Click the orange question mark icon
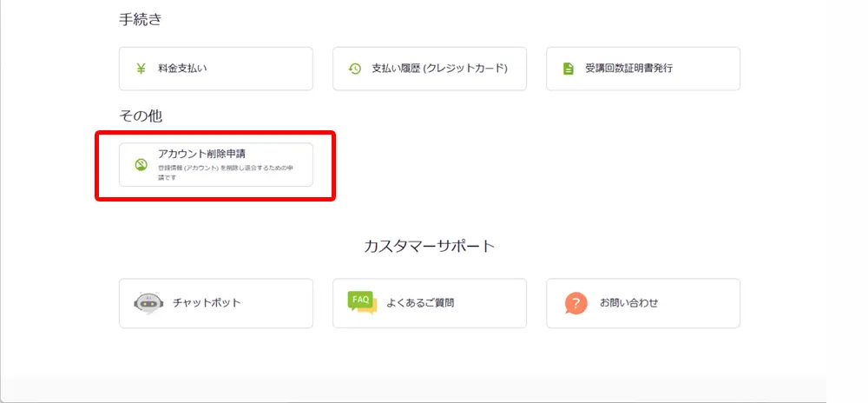This screenshot has height=403, width=868. pos(575,302)
